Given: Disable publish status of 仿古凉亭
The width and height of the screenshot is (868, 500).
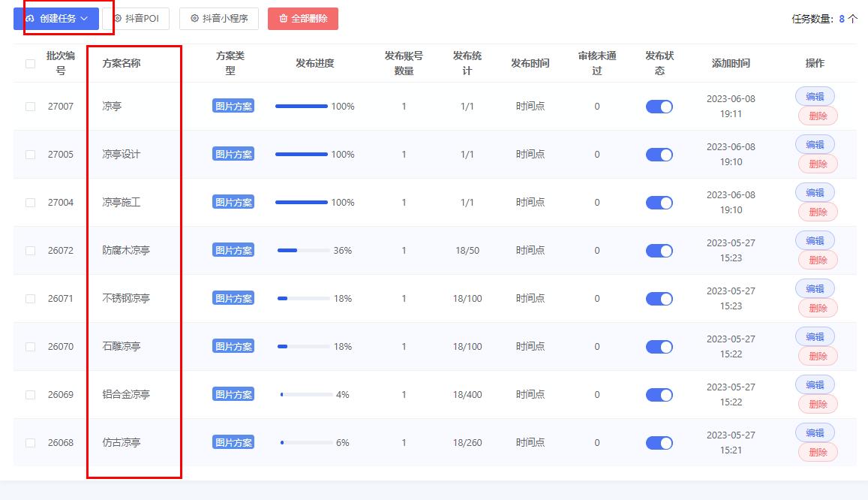Looking at the screenshot, I should tap(659, 442).
